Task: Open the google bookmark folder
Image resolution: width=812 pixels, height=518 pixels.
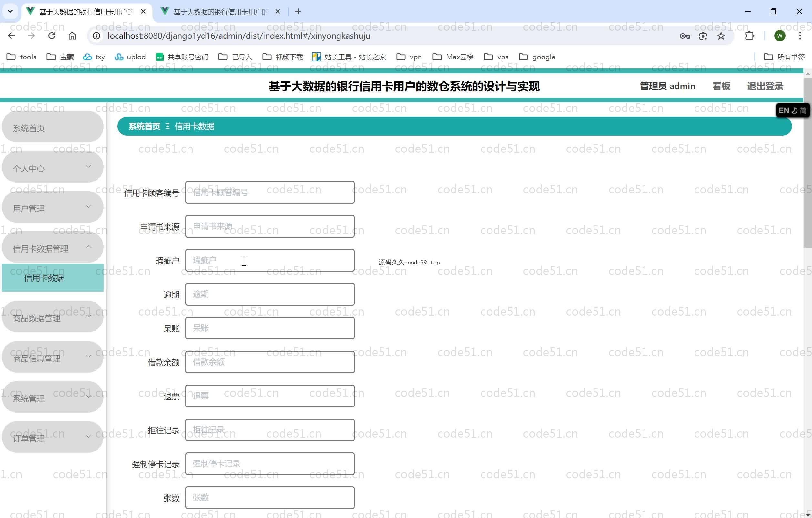Action: [x=537, y=57]
